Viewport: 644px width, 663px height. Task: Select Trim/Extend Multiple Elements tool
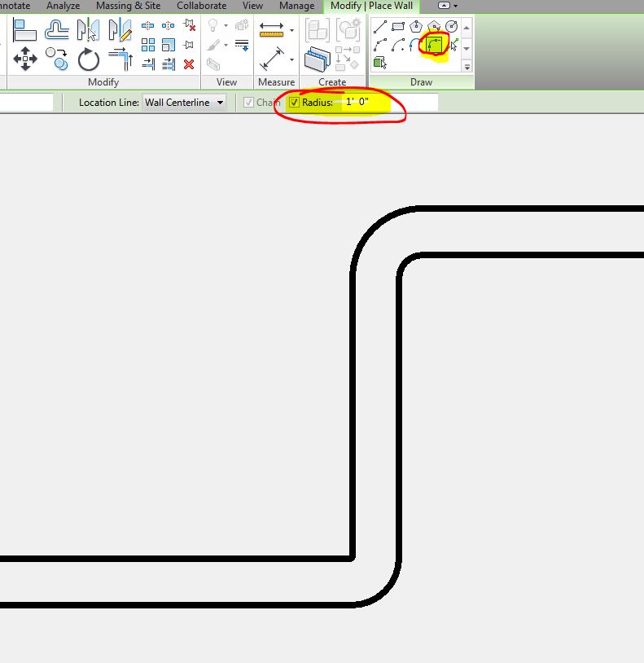click(x=169, y=64)
